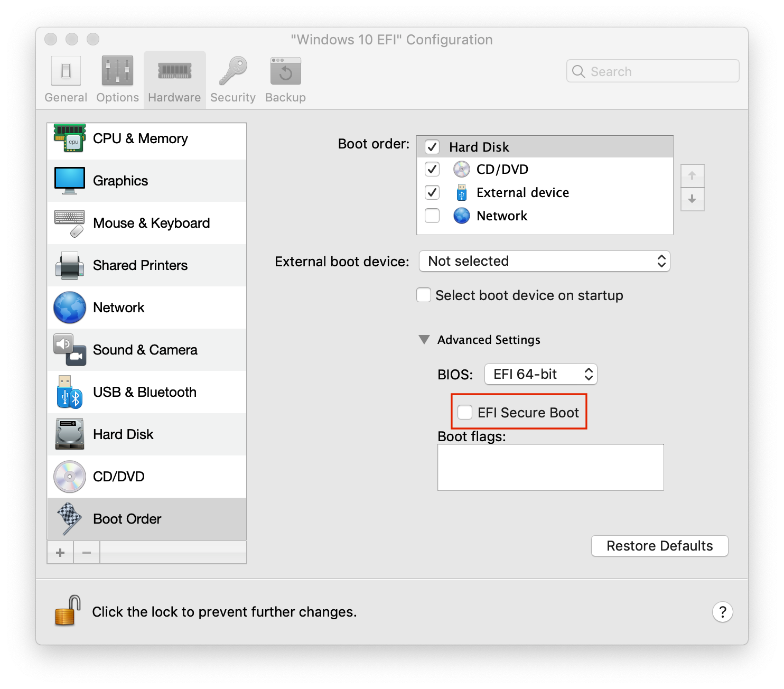Switch to the Hardware tab
This screenshot has height=689, width=784.
(x=175, y=80)
